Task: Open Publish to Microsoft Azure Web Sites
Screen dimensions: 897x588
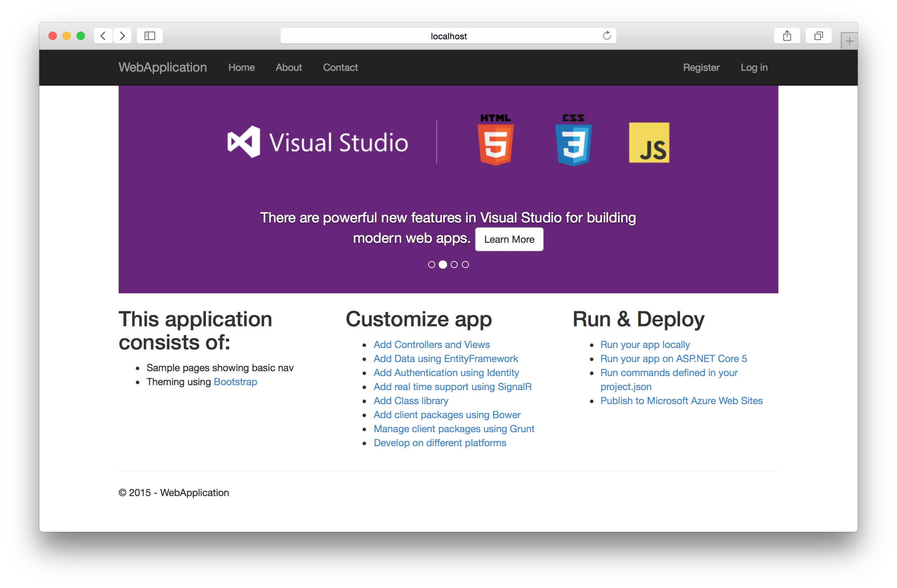Action: coord(682,400)
